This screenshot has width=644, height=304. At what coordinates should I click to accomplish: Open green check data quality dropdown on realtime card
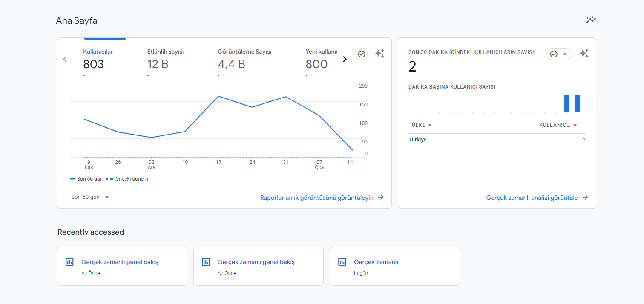tap(559, 54)
